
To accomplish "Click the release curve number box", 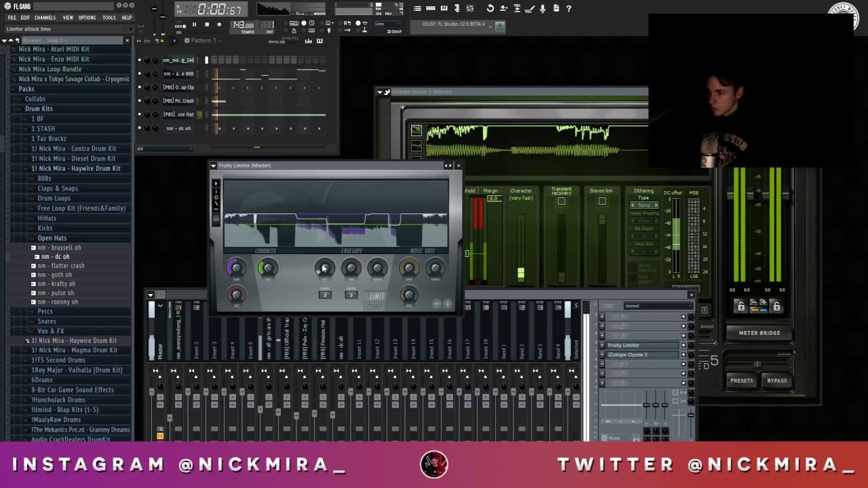I will tap(351, 295).
